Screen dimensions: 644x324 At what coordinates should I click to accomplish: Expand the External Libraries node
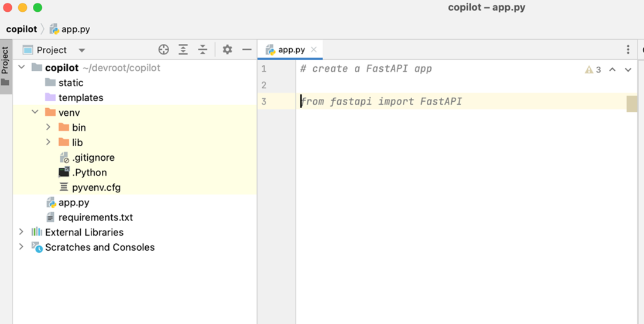21,232
